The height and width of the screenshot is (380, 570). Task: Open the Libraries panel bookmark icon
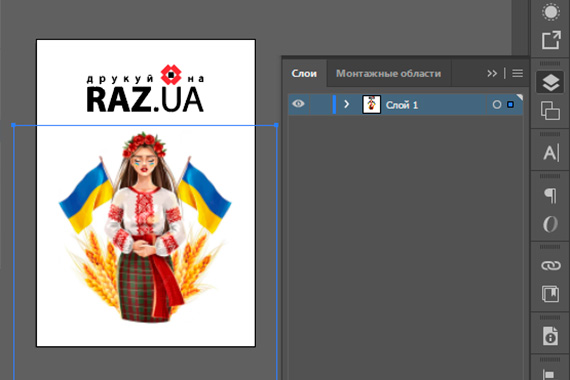click(550, 294)
